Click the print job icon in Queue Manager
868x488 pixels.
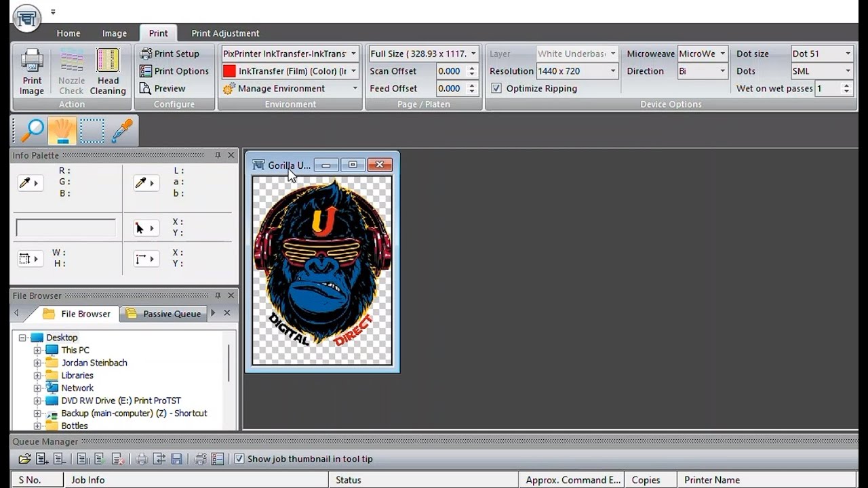[x=141, y=459]
